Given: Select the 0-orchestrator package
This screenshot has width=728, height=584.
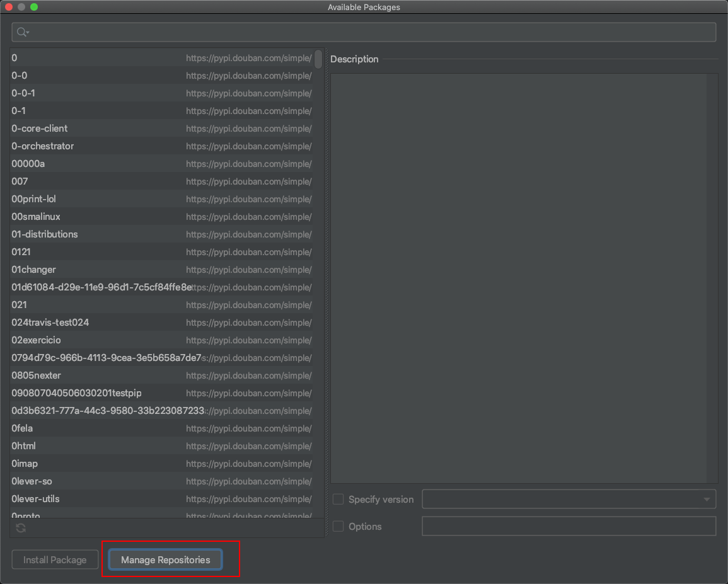Looking at the screenshot, I should click(x=43, y=146).
